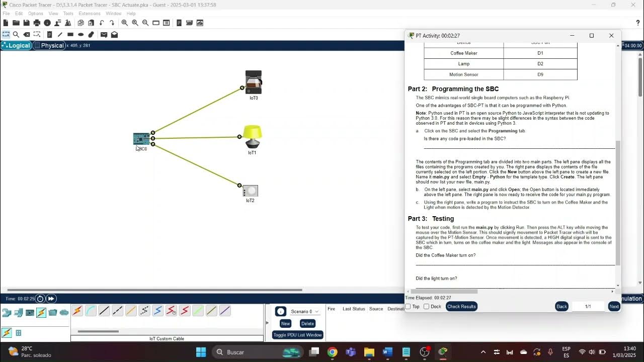Viewport: 644px width, 362px height.
Task: Click Fast Forward Time button
Action: [51, 299]
